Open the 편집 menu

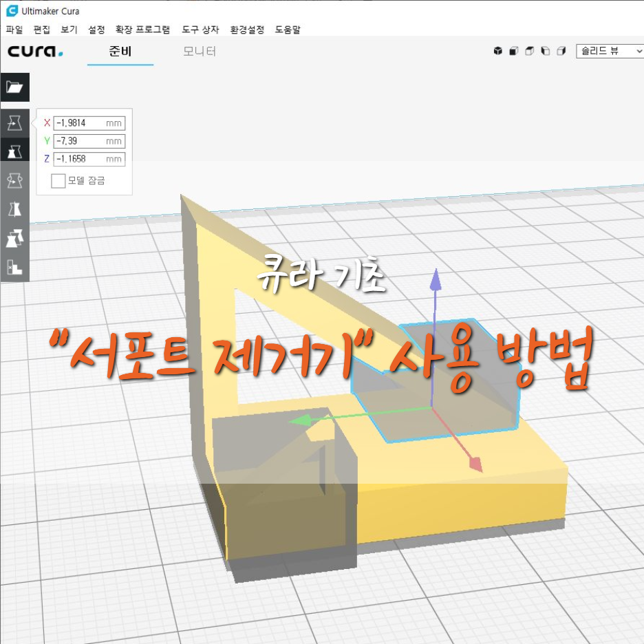41,30
